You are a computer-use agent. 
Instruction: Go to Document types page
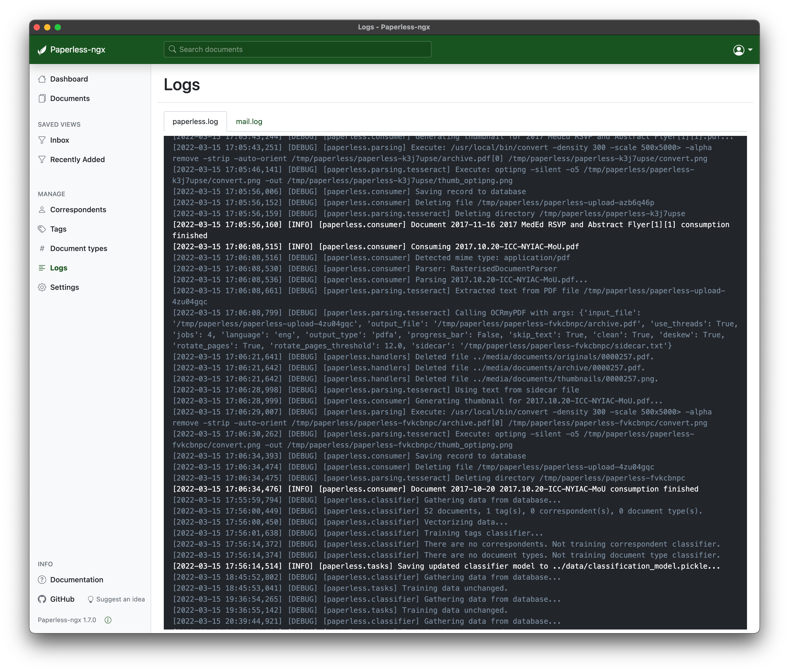click(78, 249)
